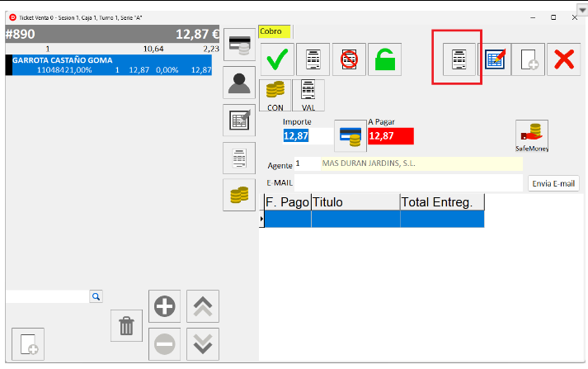Click new document icon in top toolbar
The width and height of the screenshot is (588, 369).
pos(529,59)
